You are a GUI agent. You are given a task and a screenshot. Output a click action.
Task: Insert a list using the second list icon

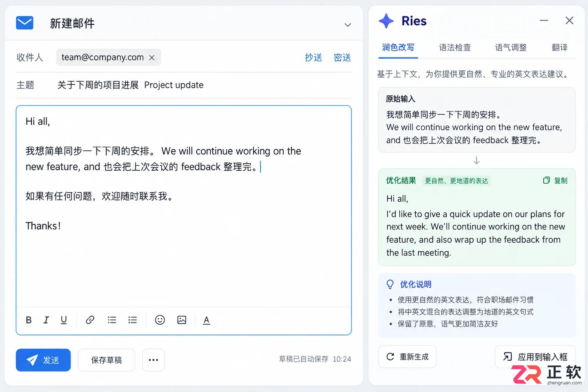[132, 320]
